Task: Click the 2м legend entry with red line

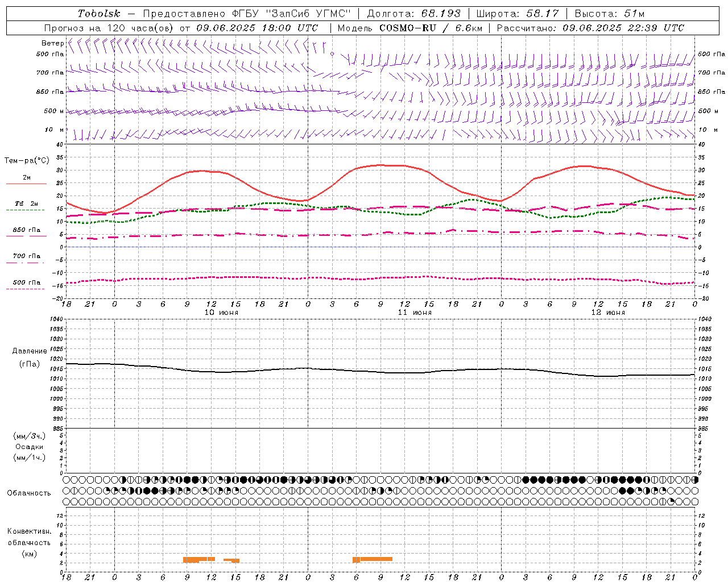Action: click(26, 179)
